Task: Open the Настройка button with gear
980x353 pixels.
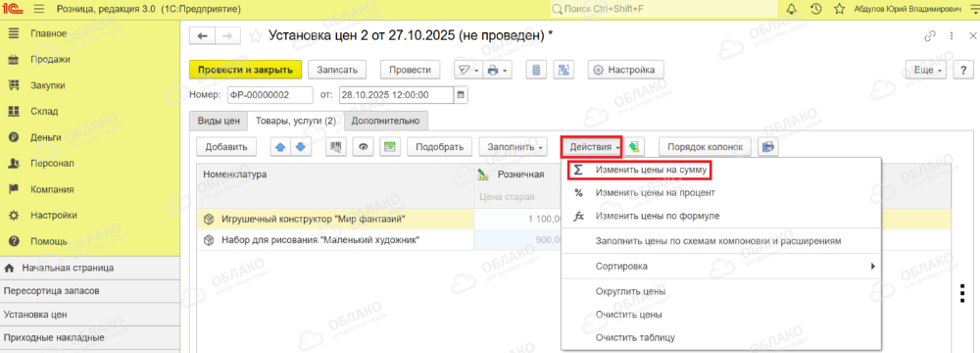Action: click(625, 70)
